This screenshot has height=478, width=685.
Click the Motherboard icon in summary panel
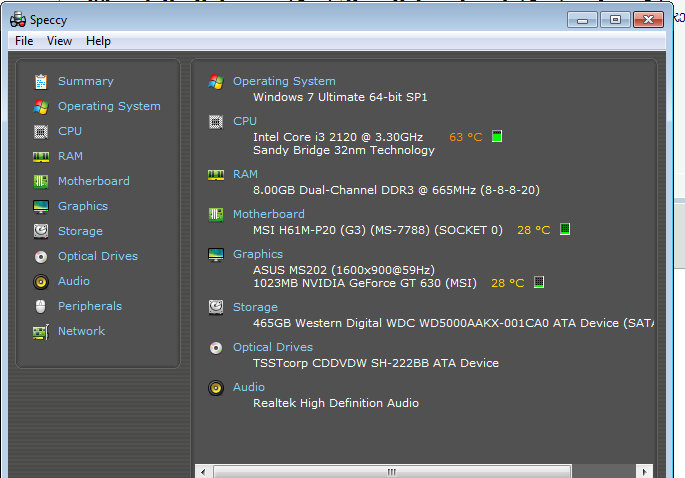click(x=216, y=215)
